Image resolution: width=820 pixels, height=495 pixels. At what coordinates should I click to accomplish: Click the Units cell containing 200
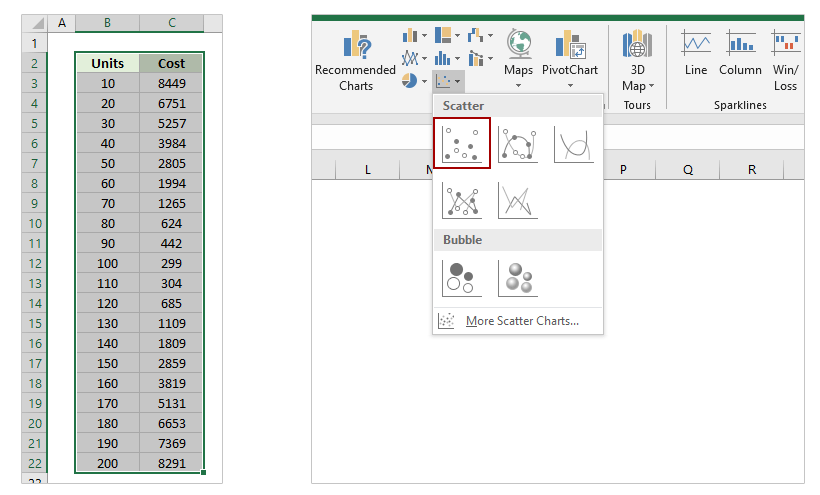(107, 464)
